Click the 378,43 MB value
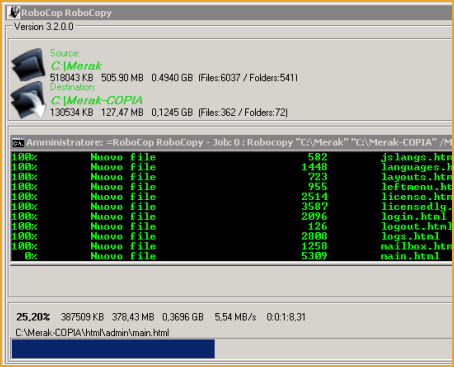The image size is (454, 367). (x=133, y=317)
